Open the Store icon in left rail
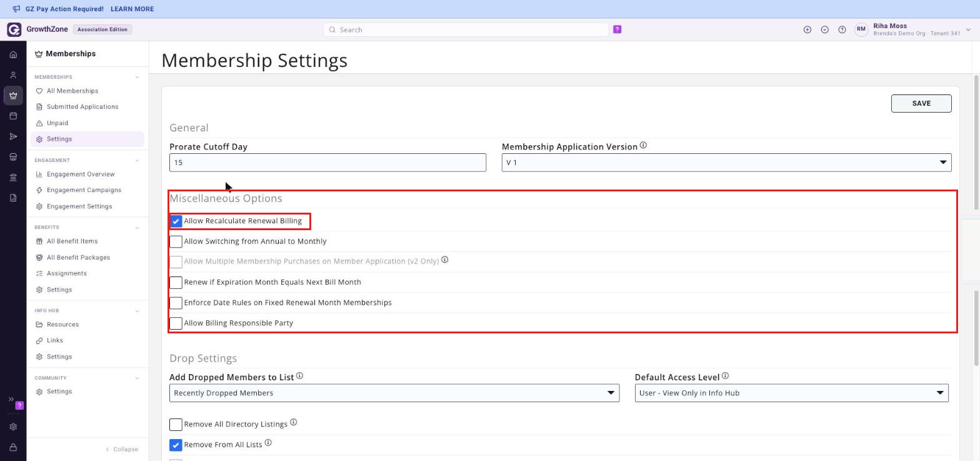Viewport: 980px width, 461px height. point(13,157)
